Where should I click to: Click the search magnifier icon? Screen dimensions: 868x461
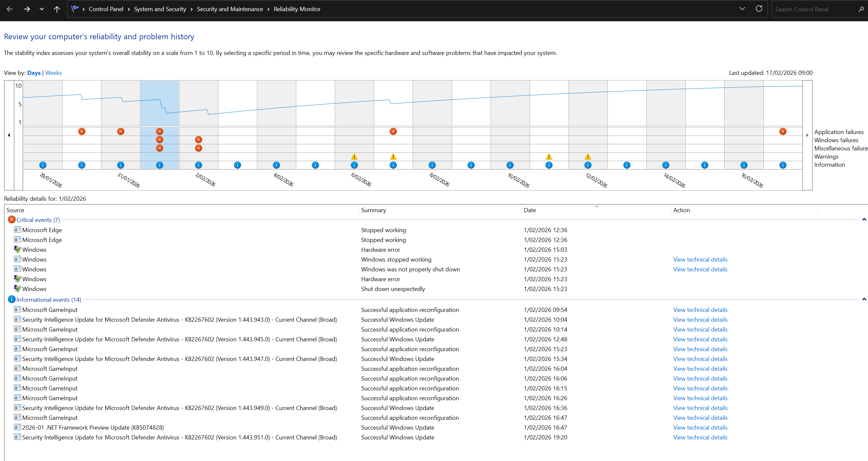coord(860,9)
